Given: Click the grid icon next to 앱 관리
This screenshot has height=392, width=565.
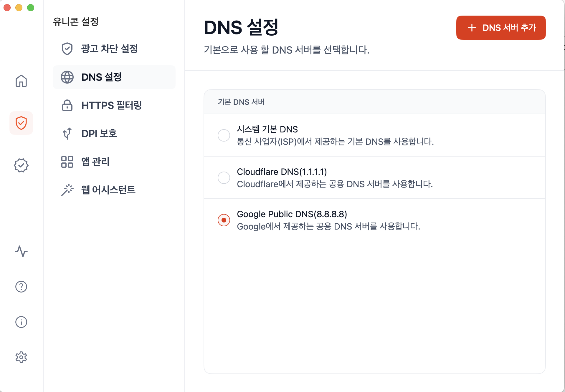Looking at the screenshot, I should [67, 162].
